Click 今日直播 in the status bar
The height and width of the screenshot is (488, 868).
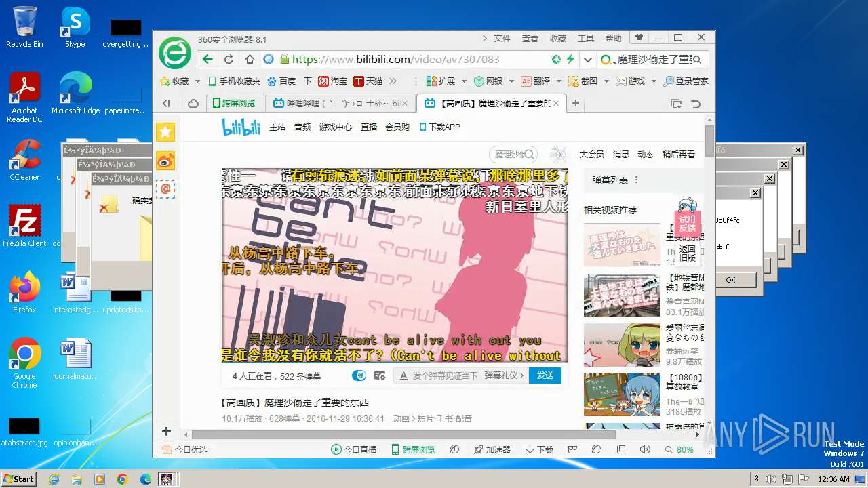point(353,449)
